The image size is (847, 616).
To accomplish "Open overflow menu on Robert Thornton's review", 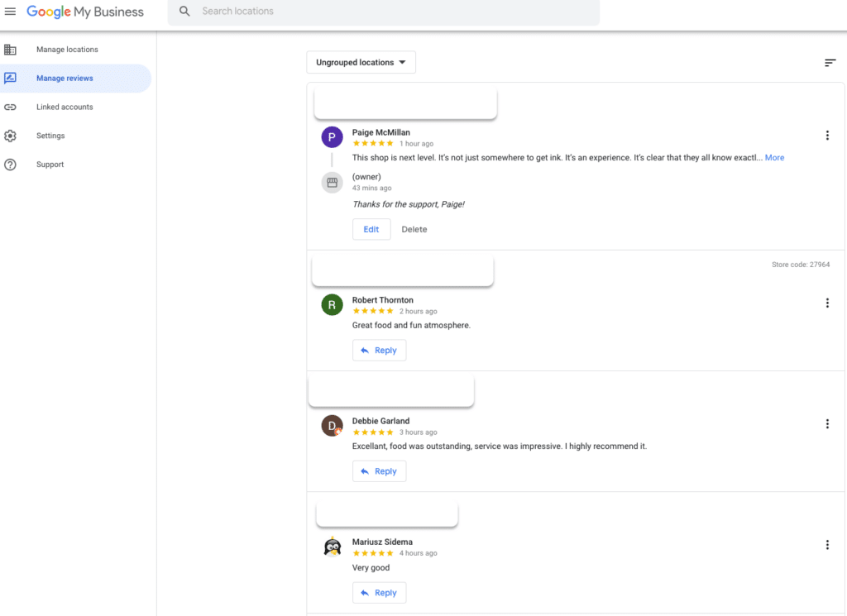I will point(827,303).
